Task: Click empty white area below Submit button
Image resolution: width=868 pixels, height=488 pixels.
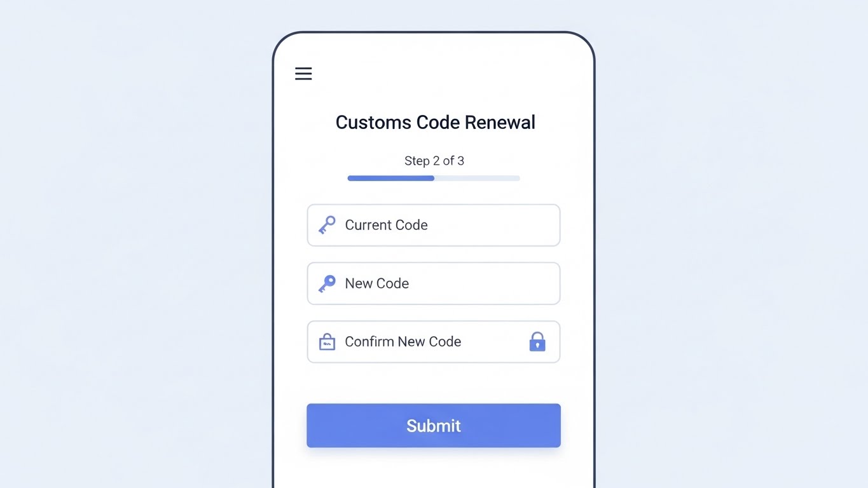Action: tap(434, 469)
